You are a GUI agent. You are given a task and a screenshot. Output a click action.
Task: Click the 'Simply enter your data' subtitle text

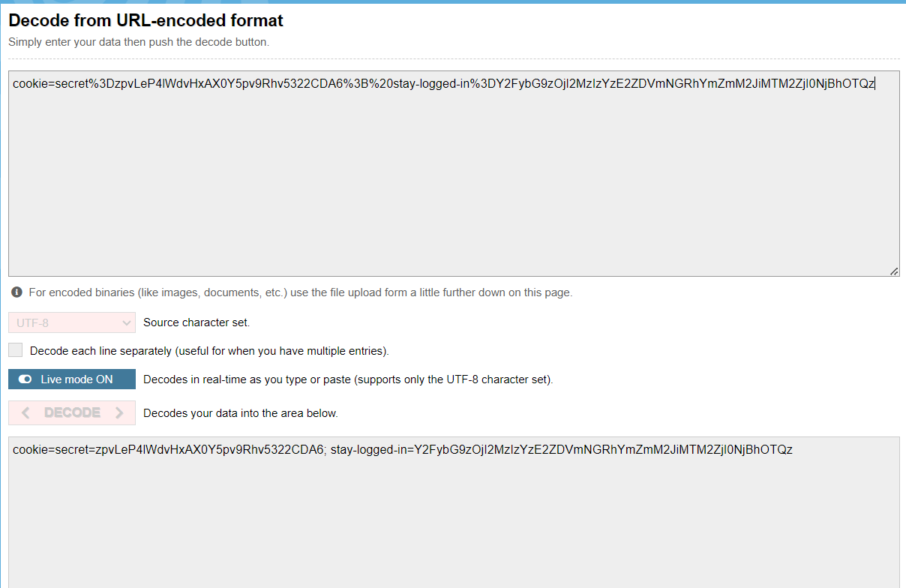pos(139,42)
